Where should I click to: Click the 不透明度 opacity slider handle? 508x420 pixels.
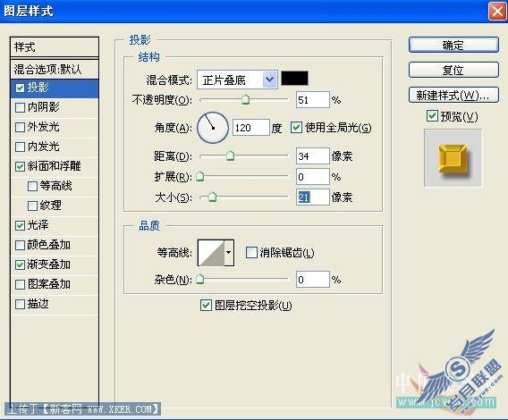tap(246, 99)
